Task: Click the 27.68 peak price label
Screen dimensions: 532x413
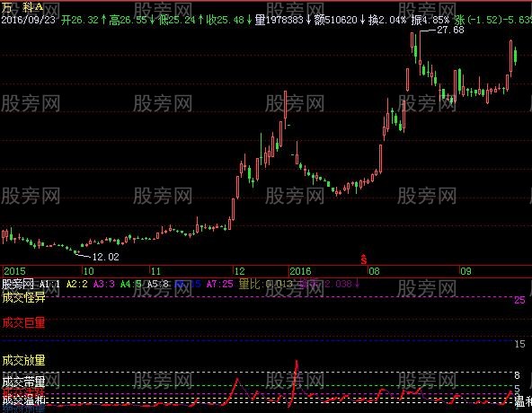Action: point(450,30)
